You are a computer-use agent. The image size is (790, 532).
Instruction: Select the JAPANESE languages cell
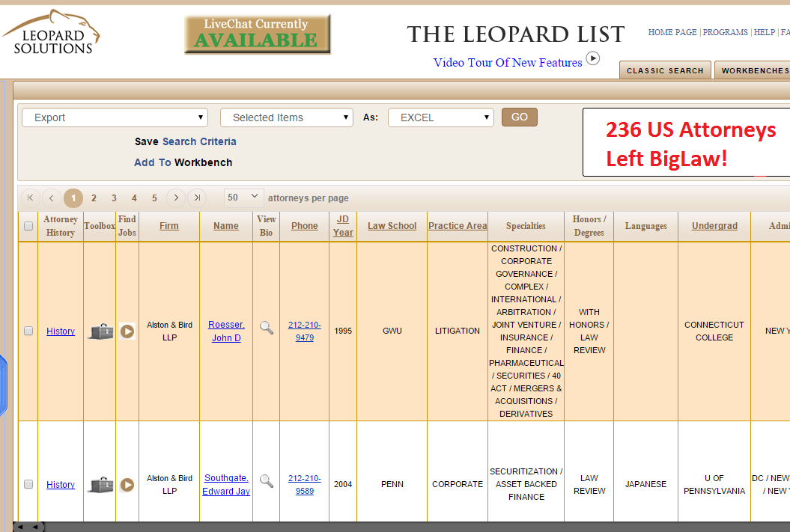point(646,484)
